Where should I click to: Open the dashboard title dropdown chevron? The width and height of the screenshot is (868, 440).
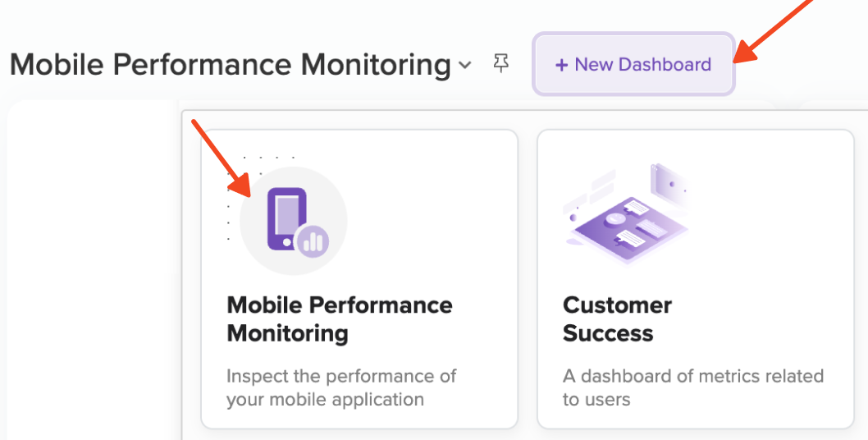[x=465, y=66]
